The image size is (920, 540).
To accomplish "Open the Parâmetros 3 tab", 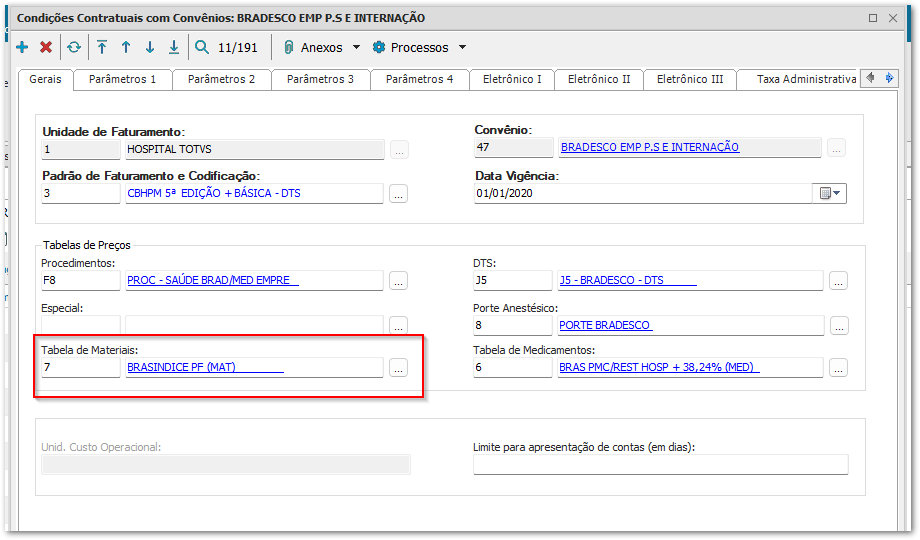I will click(320, 79).
